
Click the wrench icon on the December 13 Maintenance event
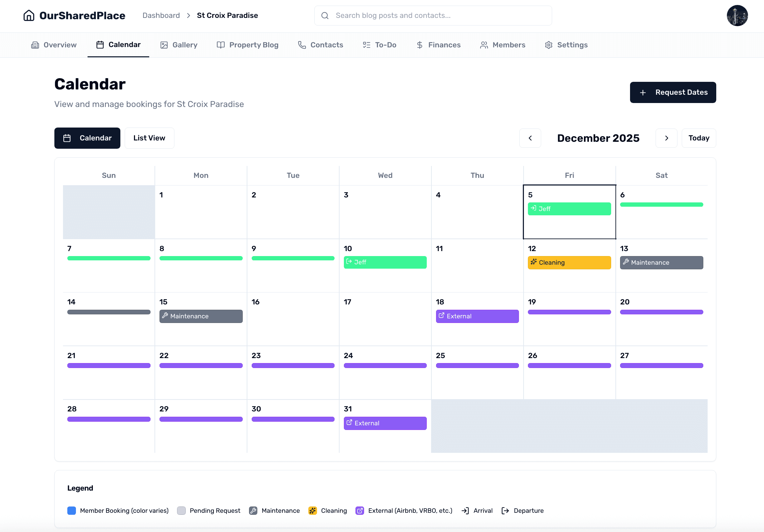click(x=627, y=262)
